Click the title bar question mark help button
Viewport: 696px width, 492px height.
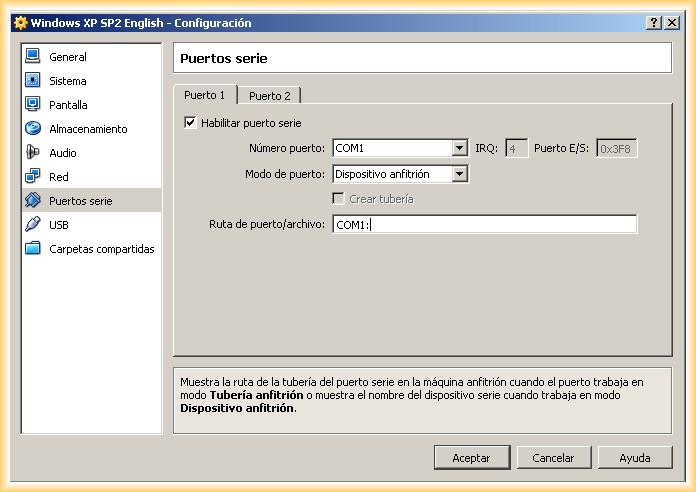(654, 23)
